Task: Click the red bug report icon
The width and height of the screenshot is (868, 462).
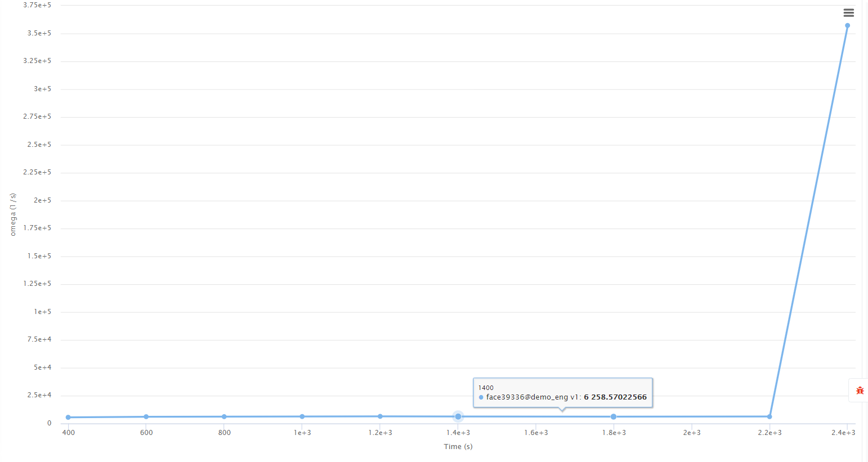Action: [x=860, y=390]
